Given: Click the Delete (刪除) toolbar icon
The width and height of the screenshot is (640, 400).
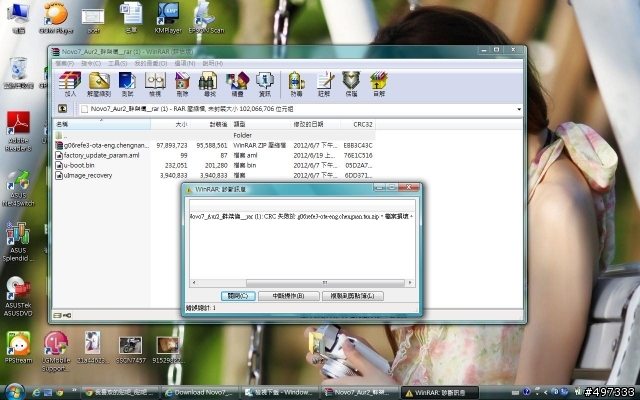Looking at the screenshot, I should point(182,84).
